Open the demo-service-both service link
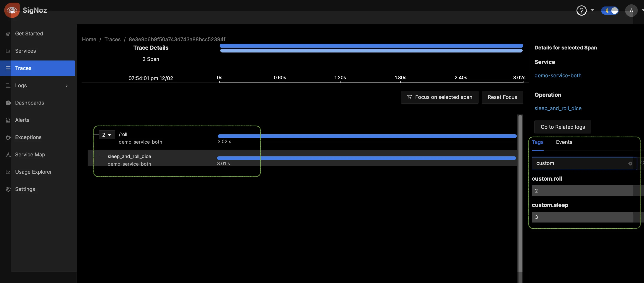This screenshot has width=644, height=283. point(558,76)
